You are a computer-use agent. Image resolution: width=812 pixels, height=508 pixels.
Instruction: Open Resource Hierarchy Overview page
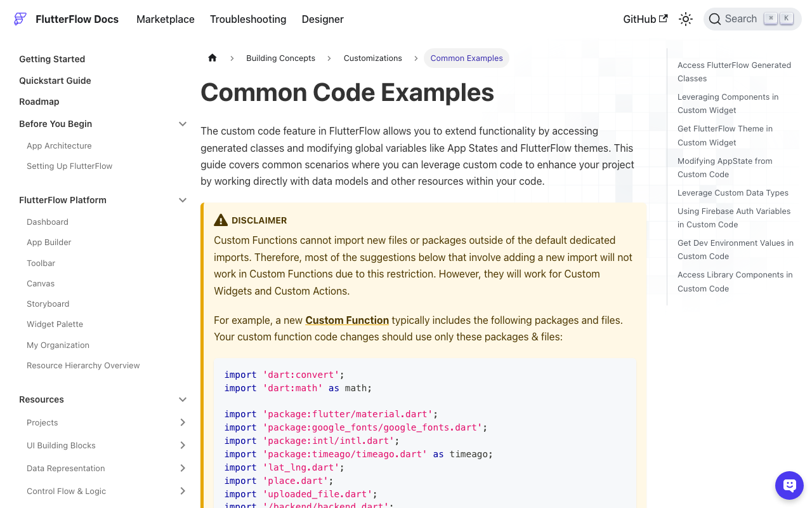83,365
